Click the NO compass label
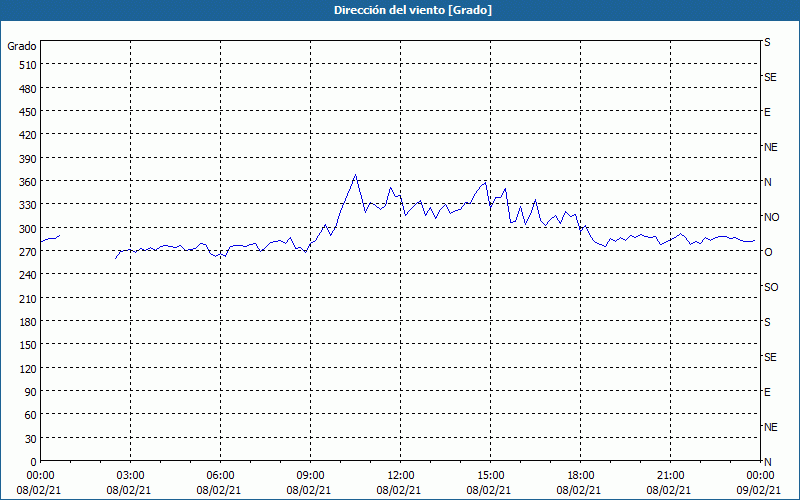 pos(771,217)
